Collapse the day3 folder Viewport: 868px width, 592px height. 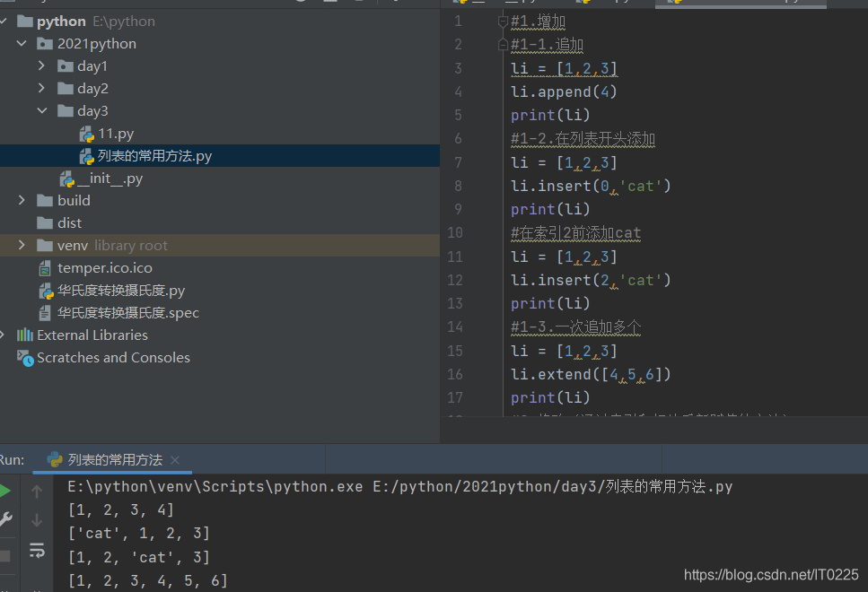click(42, 110)
